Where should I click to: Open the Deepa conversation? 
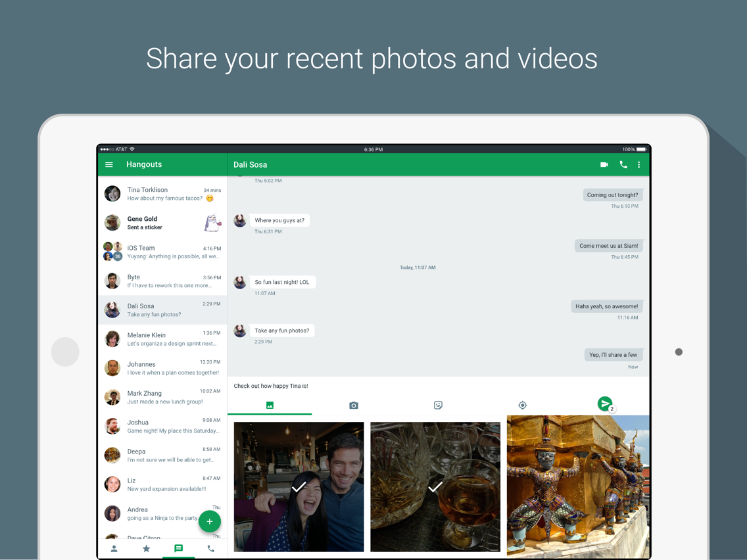(162, 455)
